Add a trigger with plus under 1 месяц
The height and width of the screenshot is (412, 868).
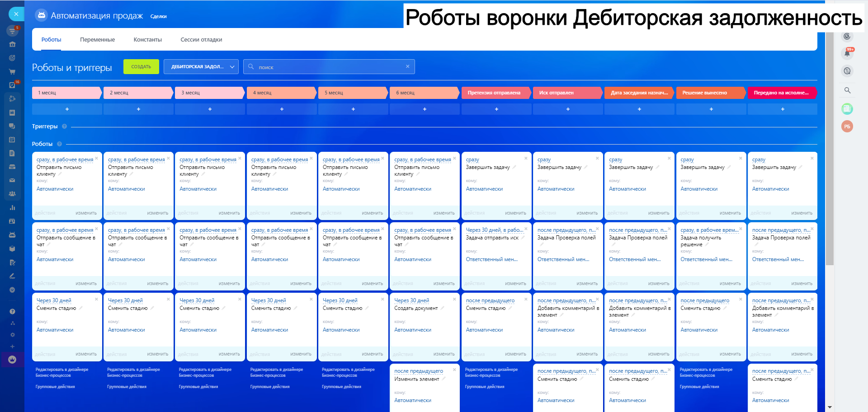click(x=67, y=109)
